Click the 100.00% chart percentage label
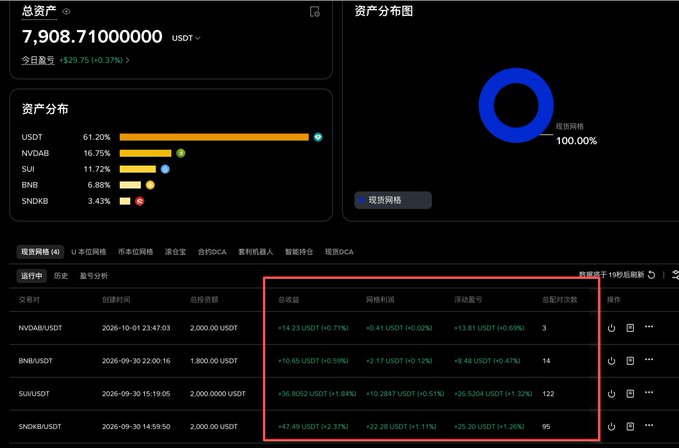The width and height of the screenshot is (679, 448). tap(576, 141)
